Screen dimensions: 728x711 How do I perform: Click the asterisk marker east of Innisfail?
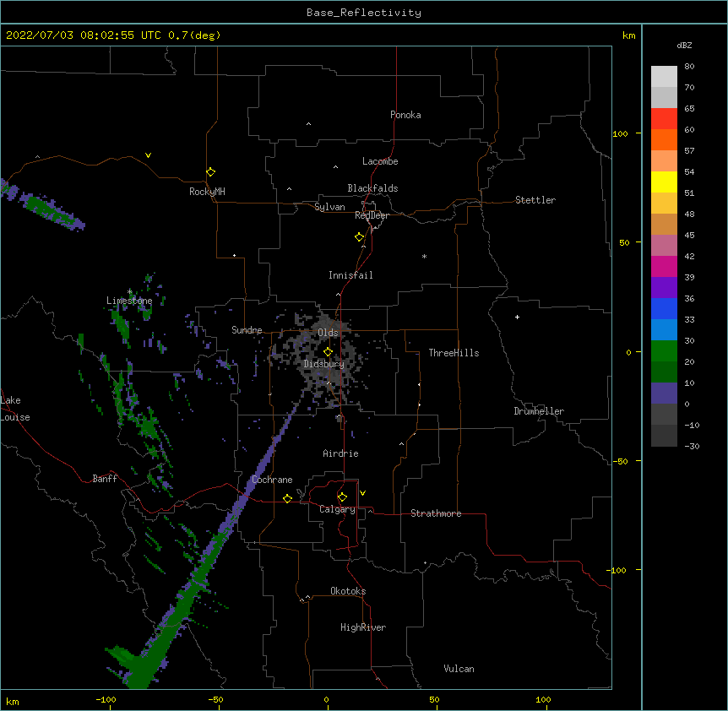pos(424,256)
